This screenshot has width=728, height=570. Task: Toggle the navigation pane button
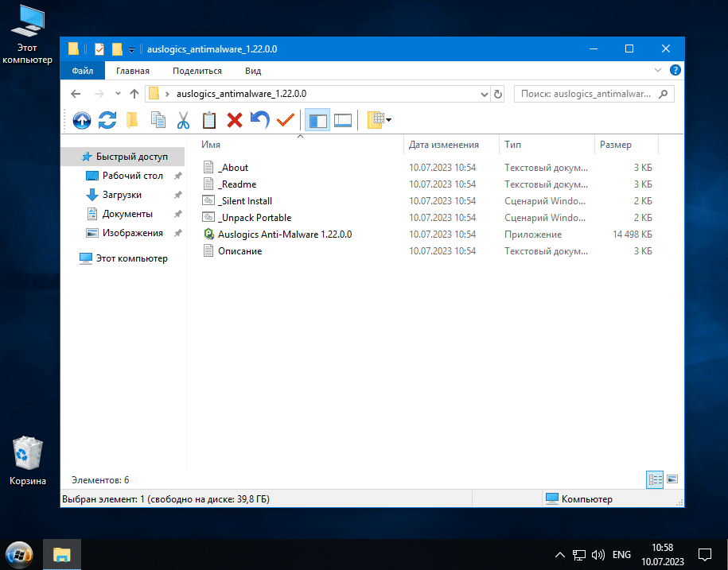pyautogui.click(x=317, y=121)
